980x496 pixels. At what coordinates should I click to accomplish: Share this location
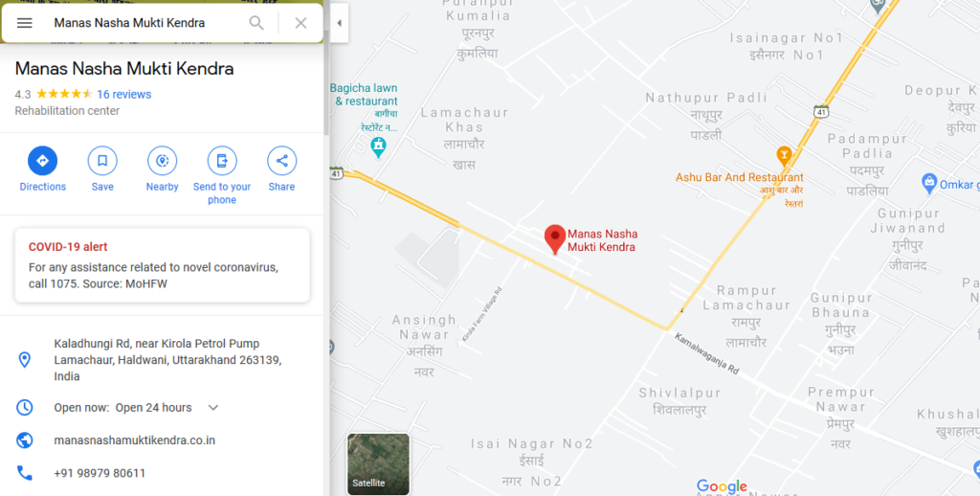[282, 161]
